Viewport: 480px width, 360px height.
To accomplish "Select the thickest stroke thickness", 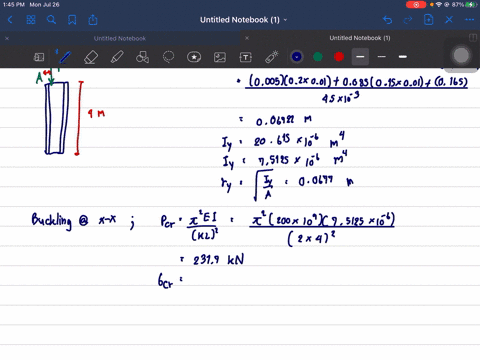I will point(403,57).
